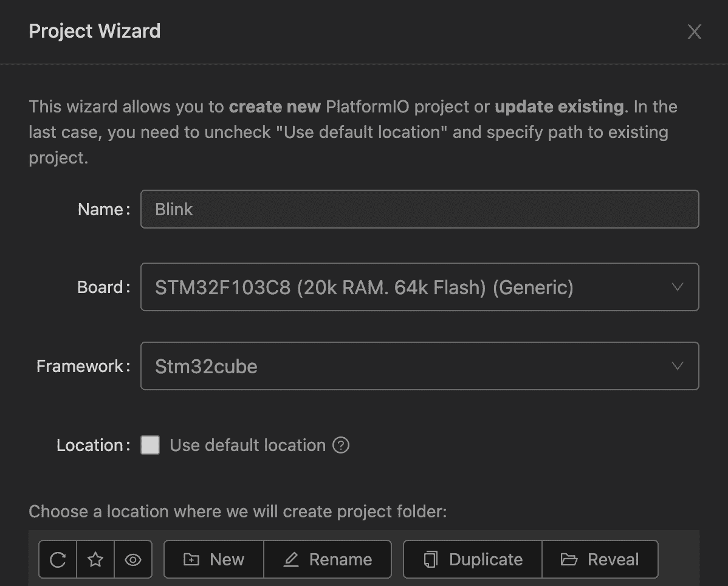Click the help question mark beside default location
The width and height of the screenshot is (728, 586).
[342, 446]
